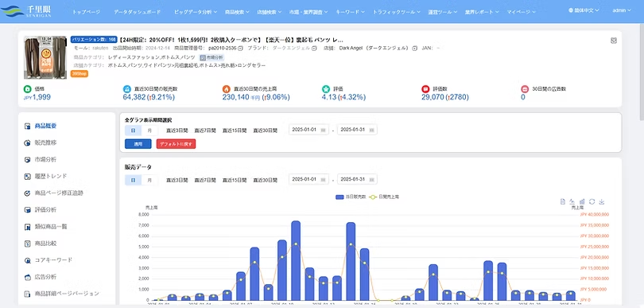
Task: Go to トップページ
Action: click(86, 12)
